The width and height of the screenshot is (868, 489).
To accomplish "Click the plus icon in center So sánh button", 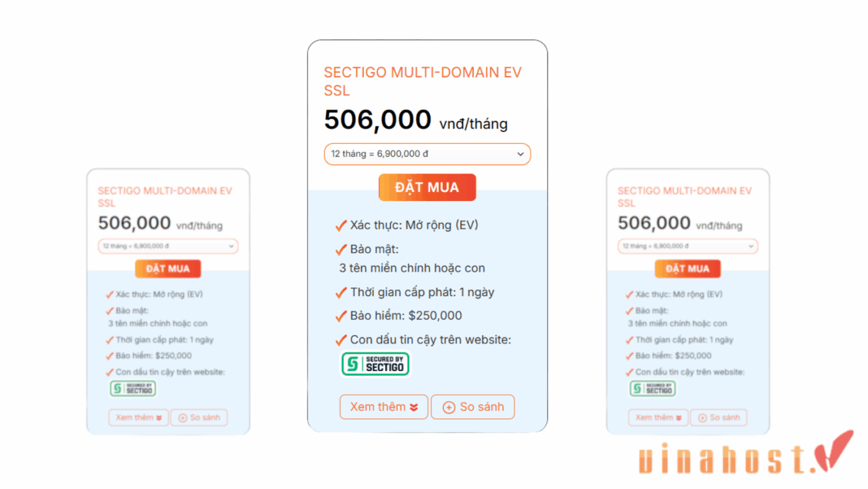I will click(x=448, y=407).
